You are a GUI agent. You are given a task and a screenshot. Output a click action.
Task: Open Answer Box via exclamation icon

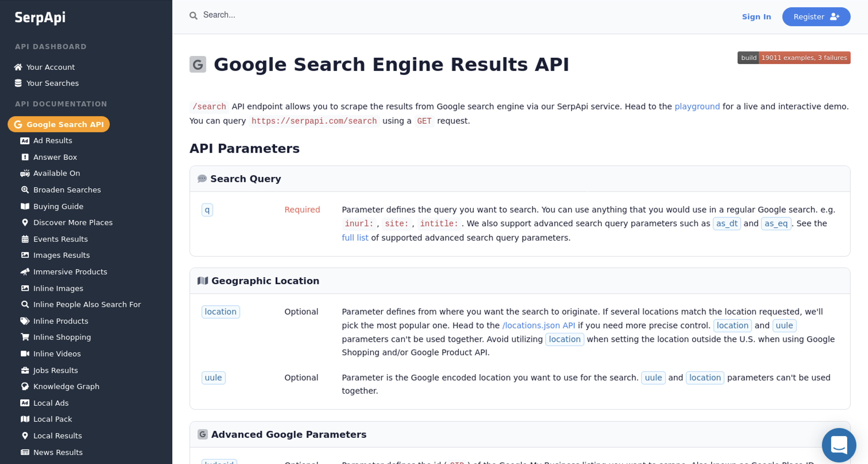coord(25,157)
